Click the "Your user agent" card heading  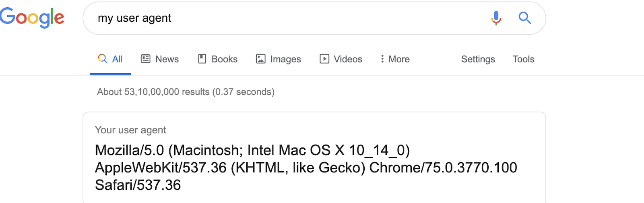tap(130, 130)
